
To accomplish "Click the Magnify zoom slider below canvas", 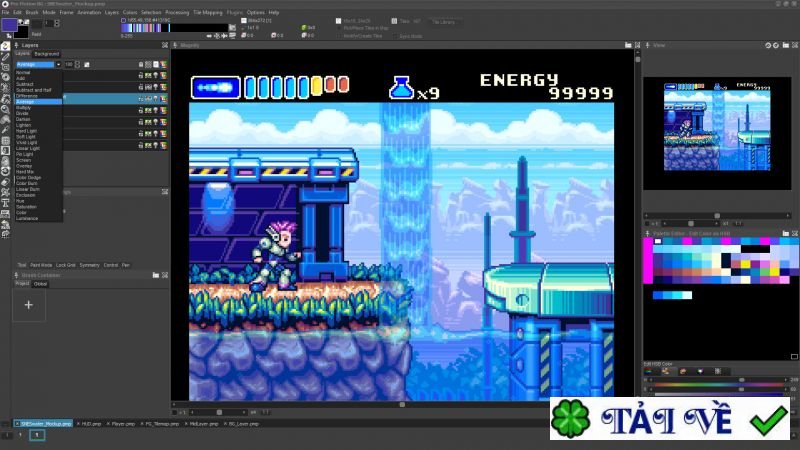I will (219, 412).
